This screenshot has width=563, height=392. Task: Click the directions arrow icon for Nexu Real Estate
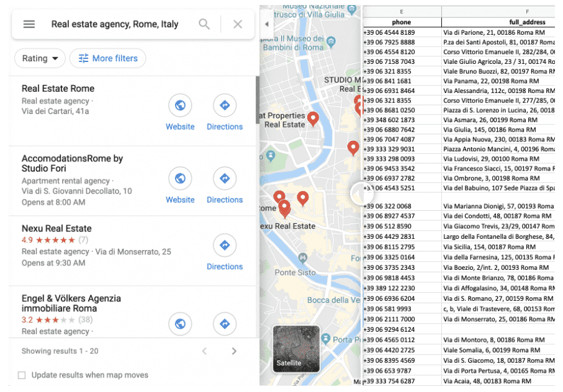point(225,245)
